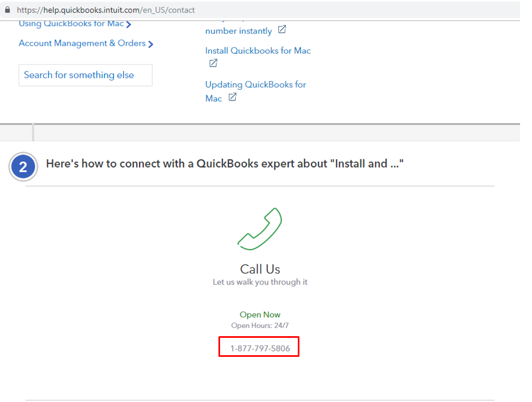Expand the chevron beside Using QuickBooks for Mac
The image size is (532, 402).
point(129,24)
